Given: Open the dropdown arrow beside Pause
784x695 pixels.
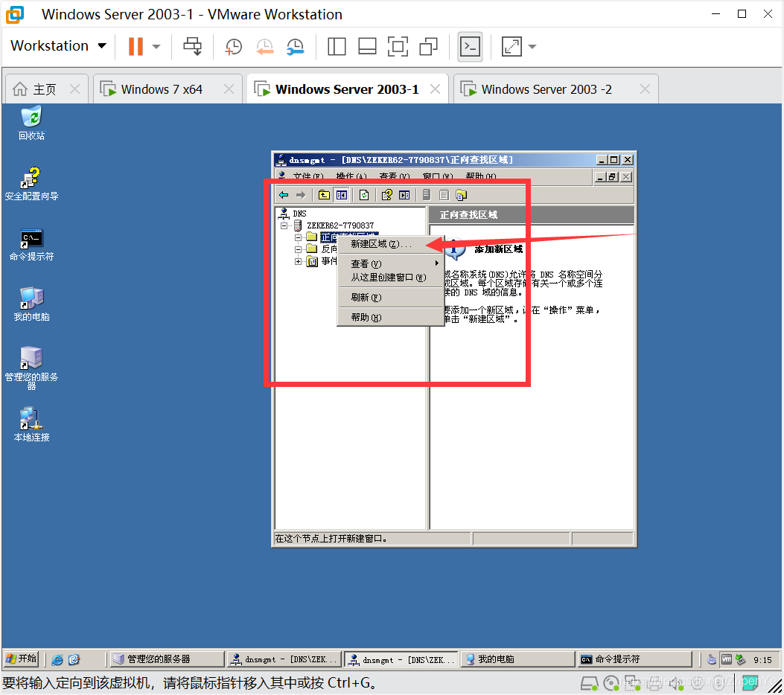Looking at the screenshot, I should click(156, 46).
